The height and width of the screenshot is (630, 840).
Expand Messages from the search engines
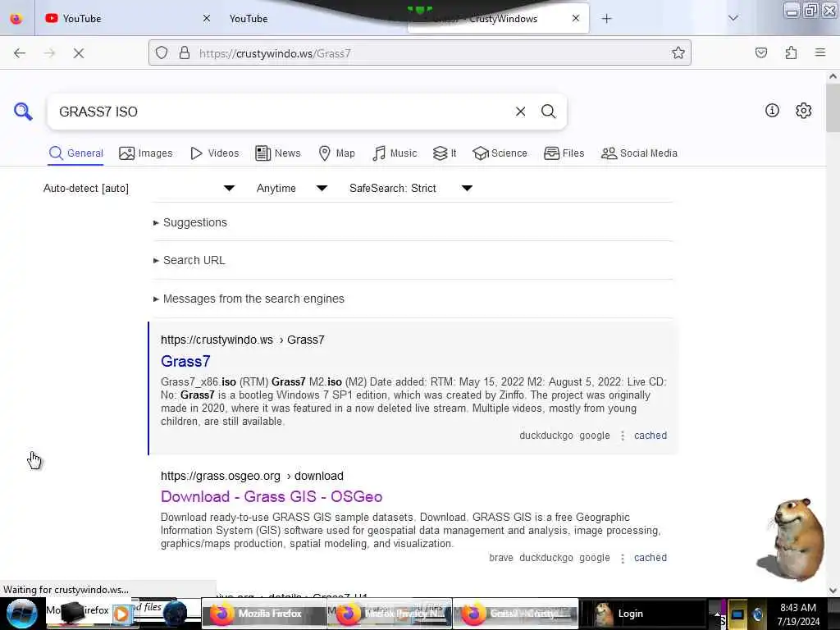click(x=249, y=299)
